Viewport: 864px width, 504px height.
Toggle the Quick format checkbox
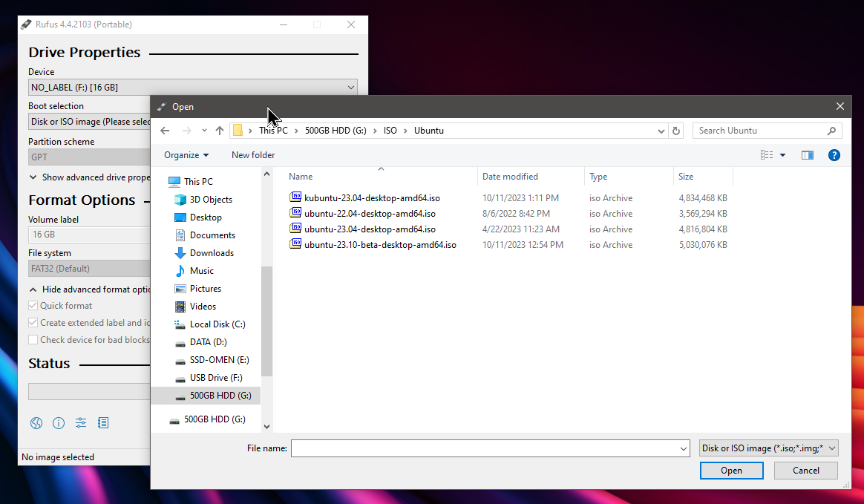(33, 306)
